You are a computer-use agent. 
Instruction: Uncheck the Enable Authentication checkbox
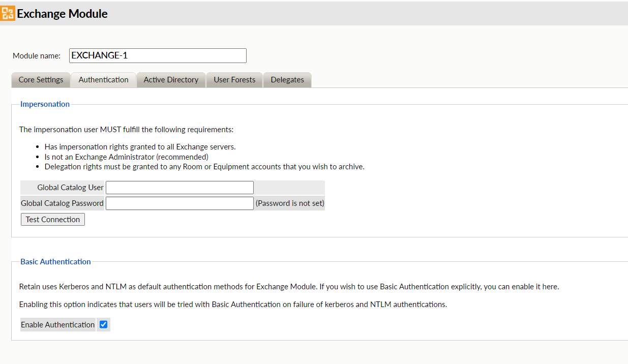104,324
